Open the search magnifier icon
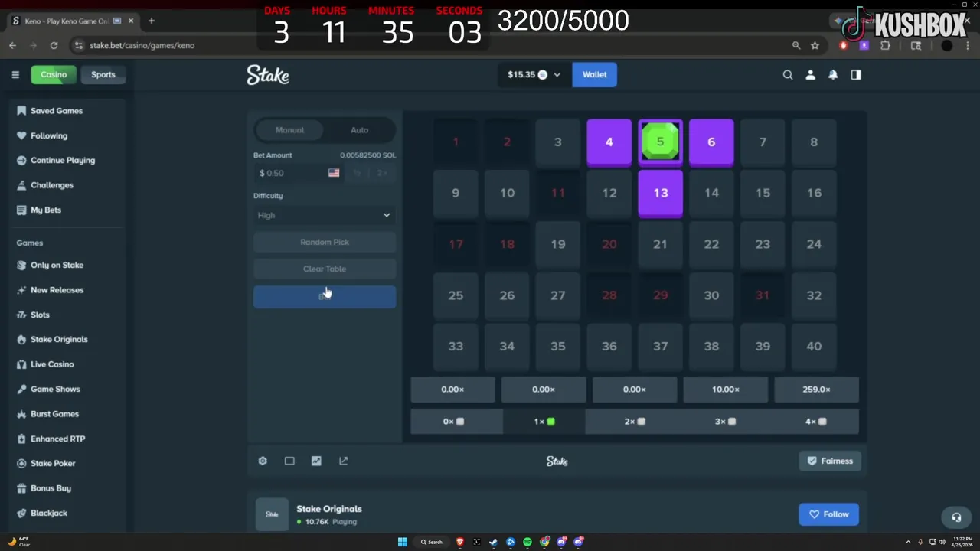 pos(788,74)
